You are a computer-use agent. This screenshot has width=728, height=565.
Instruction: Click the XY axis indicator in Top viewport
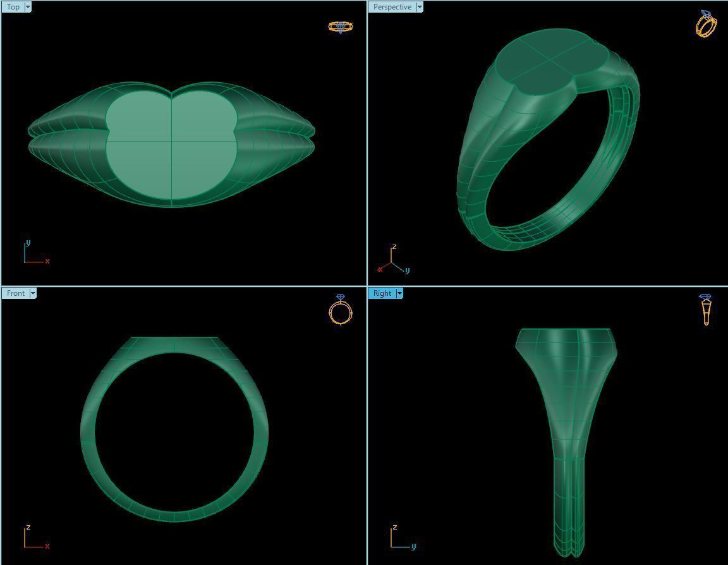36,252
